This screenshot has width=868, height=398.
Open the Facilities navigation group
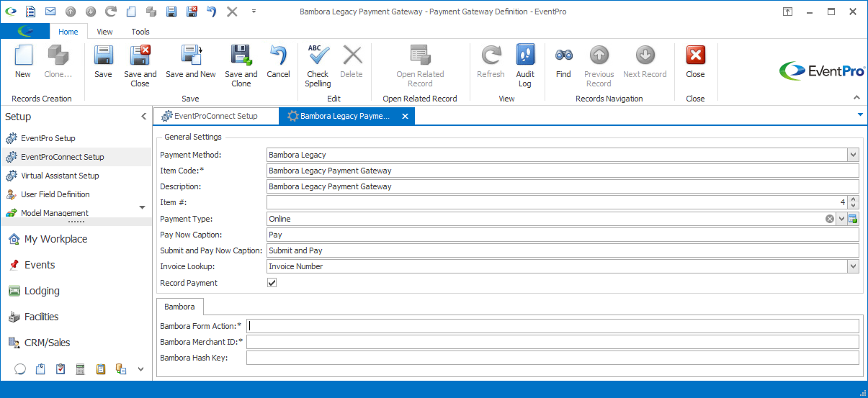point(76,317)
